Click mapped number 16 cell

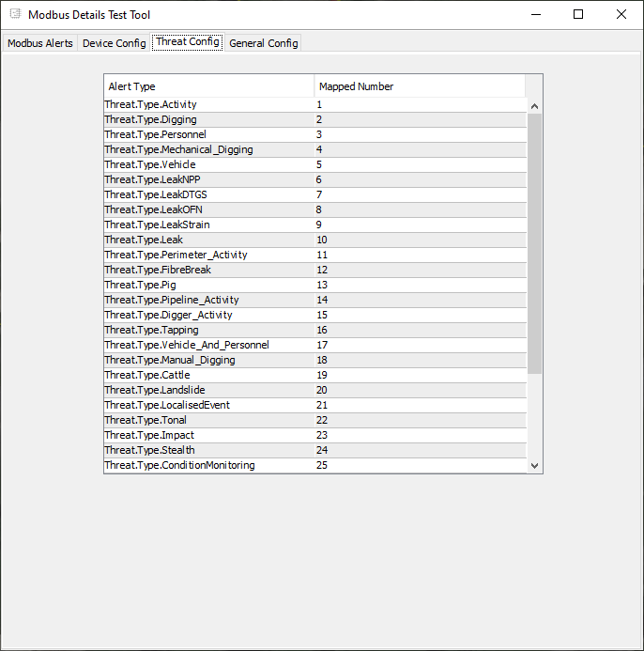pyautogui.click(x=421, y=330)
